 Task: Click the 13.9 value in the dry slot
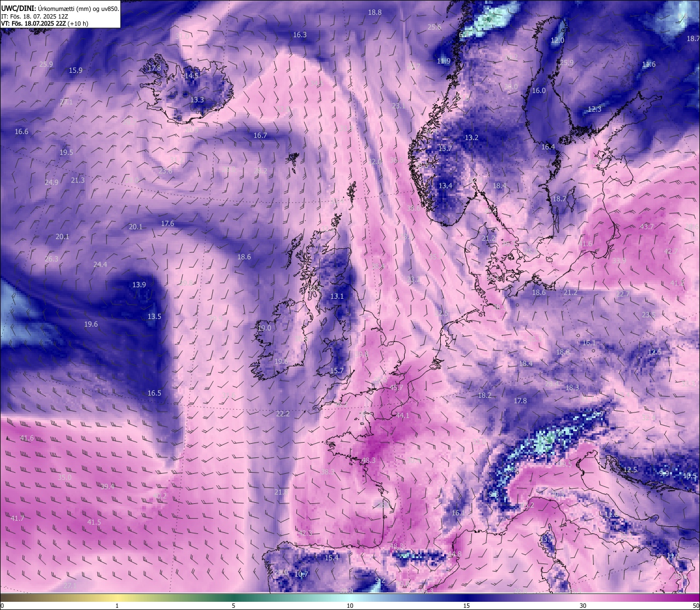pyautogui.click(x=139, y=285)
